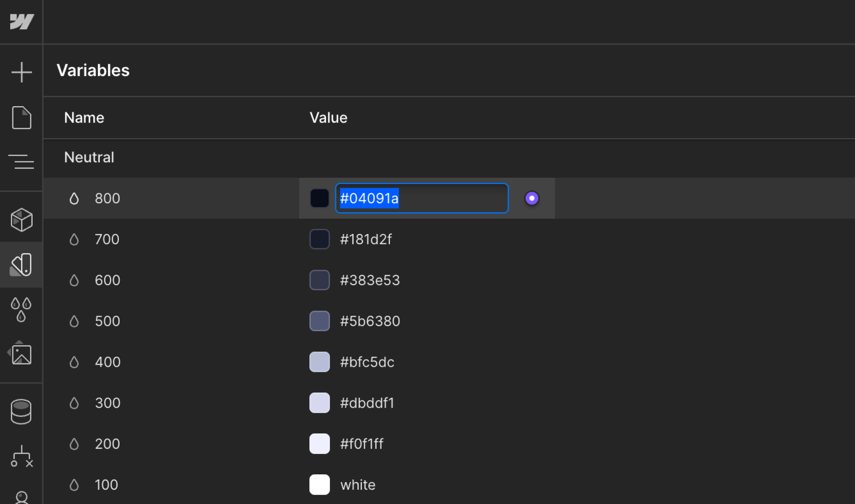Click the droplet icon for variable 300
This screenshot has height=504, width=855.
pos(74,402)
